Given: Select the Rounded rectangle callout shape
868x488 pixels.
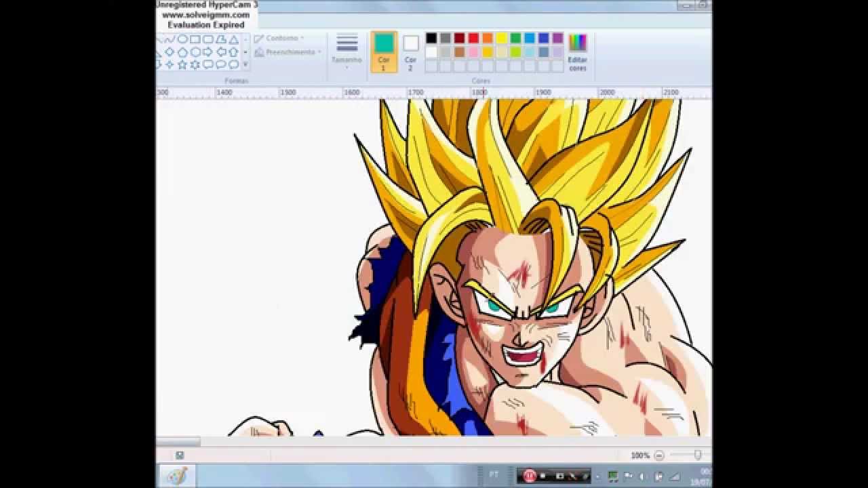Looking at the screenshot, I should point(208,65).
